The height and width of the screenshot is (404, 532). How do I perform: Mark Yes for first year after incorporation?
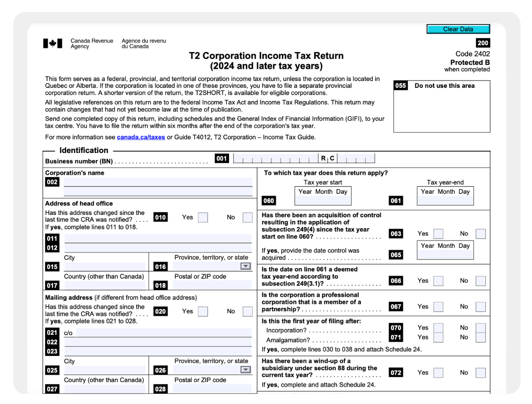click(438, 328)
